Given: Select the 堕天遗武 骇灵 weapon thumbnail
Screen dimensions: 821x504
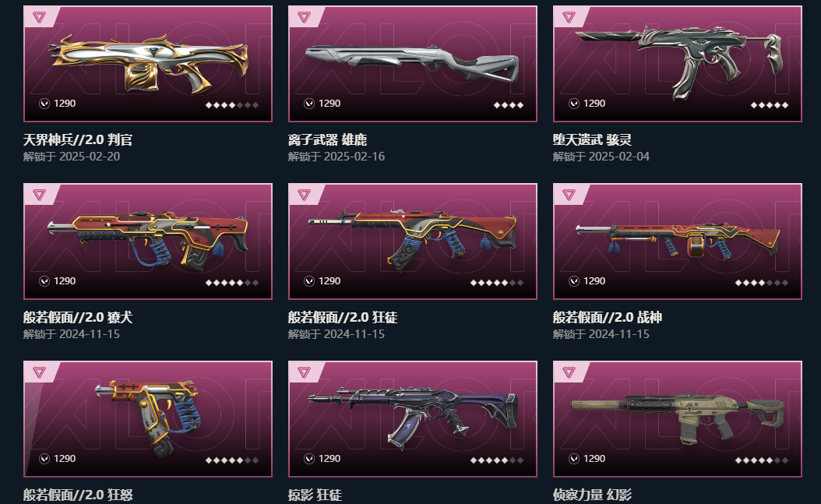Looking at the screenshot, I should [x=679, y=60].
